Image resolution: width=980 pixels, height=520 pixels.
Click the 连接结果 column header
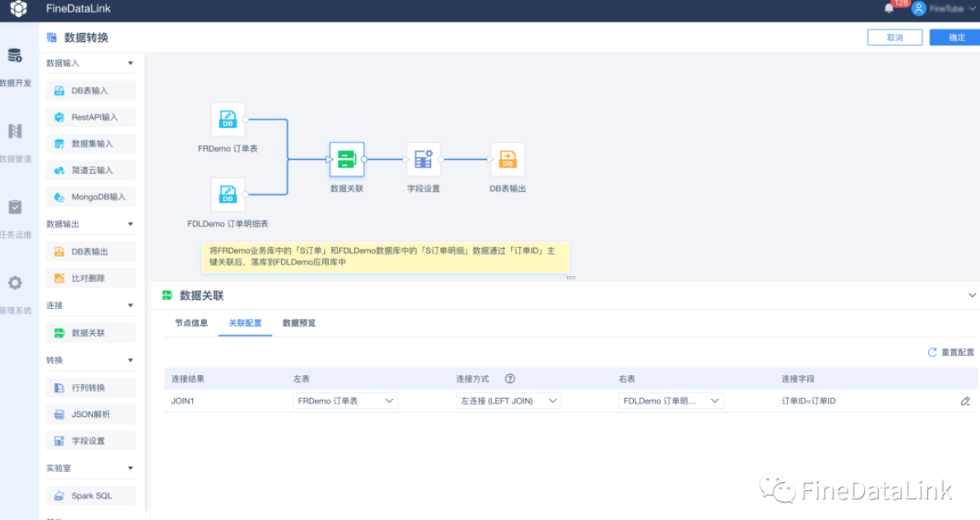click(x=187, y=379)
